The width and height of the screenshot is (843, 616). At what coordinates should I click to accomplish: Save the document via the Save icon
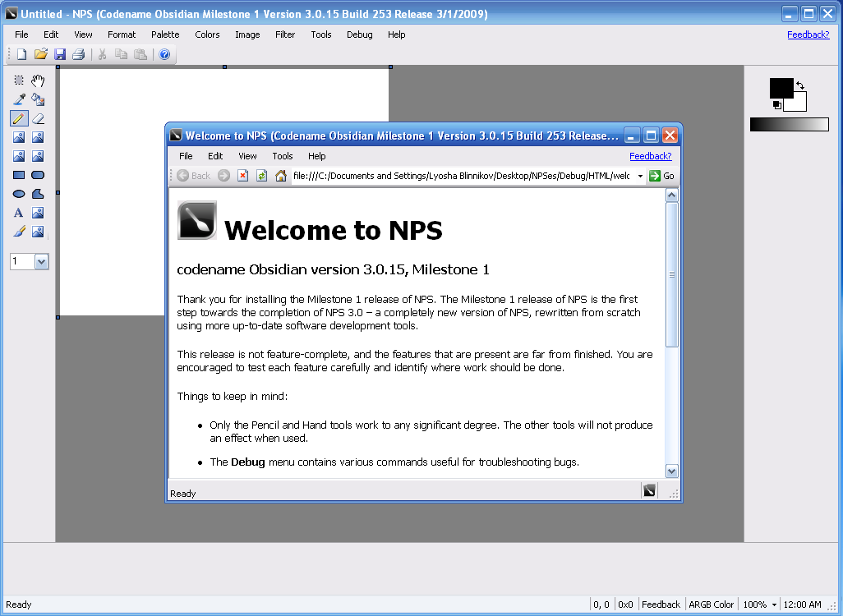(x=59, y=54)
